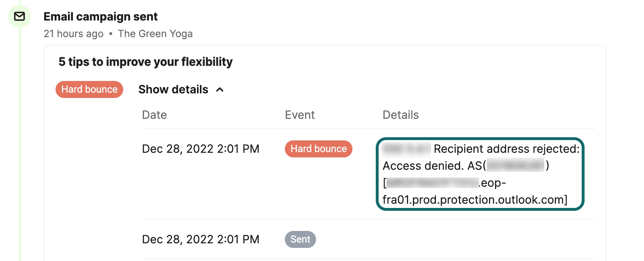The image size is (644, 261).
Task: Click the Event column header
Action: coord(300,115)
